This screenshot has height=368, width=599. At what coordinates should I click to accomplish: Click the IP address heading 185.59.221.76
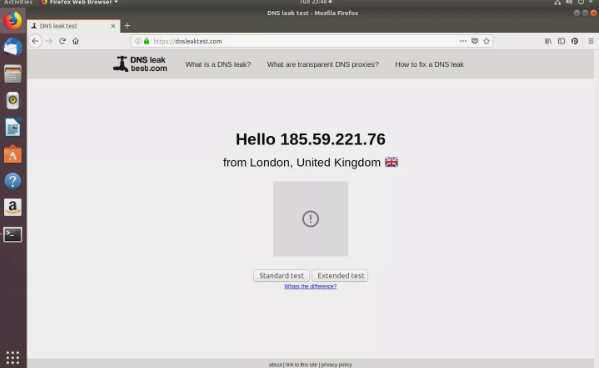point(333,139)
